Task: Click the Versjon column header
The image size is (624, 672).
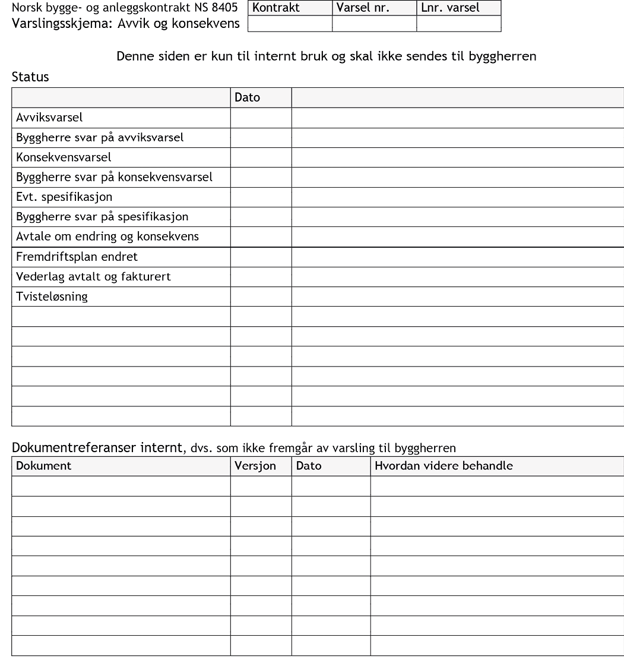Action: pos(255,466)
